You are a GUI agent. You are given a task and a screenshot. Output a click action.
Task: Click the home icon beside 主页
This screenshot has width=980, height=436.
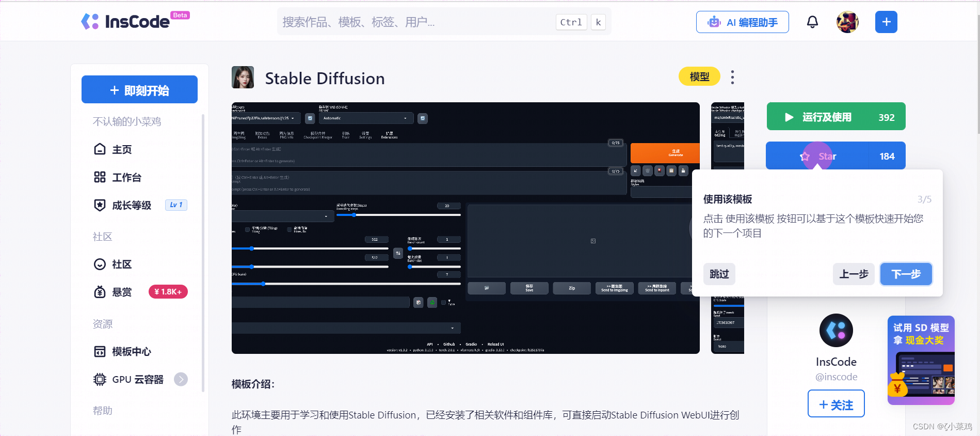pyautogui.click(x=100, y=149)
